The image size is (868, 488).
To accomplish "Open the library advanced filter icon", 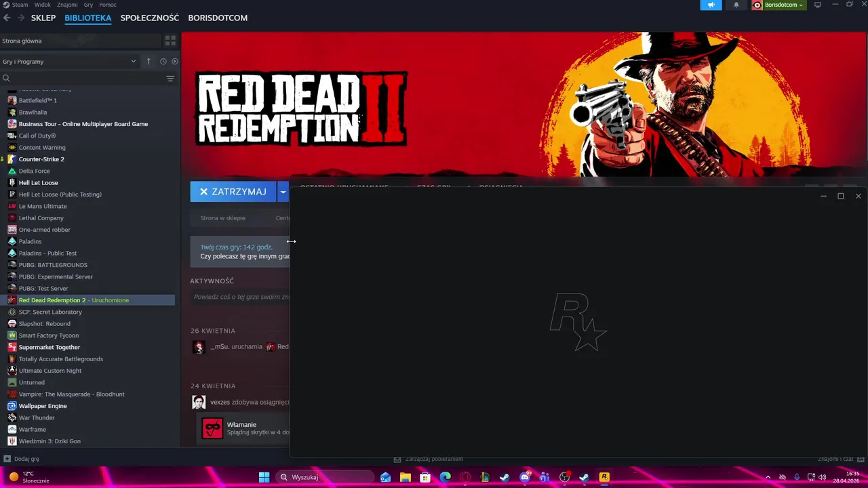I will 170,79.
